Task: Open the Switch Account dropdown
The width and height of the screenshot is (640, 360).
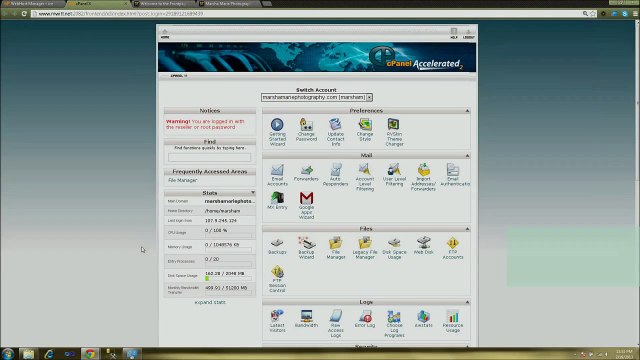Action: [x=317, y=98]
